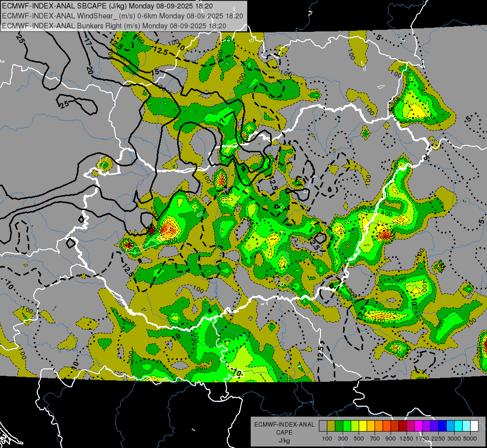Click the Bunkers Right (m/s) title line
487x448 pixels.
point(114,26)
